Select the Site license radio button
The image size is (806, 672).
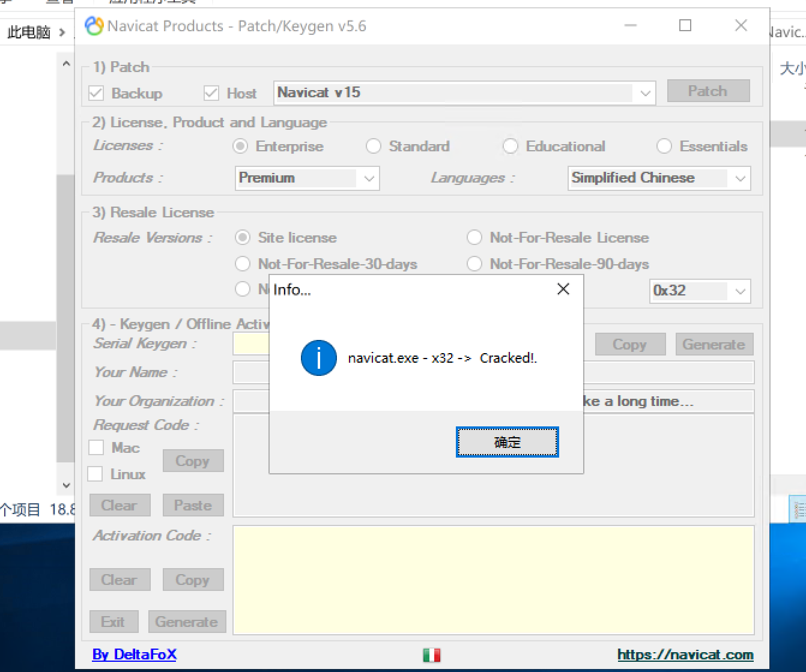point(243,237)
